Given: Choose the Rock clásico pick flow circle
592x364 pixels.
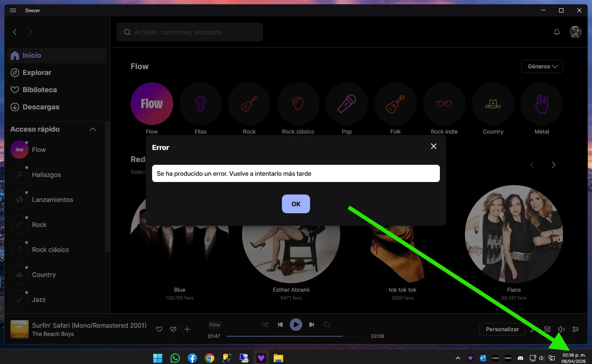Looking at the screenshot, I should click(298, 103).
